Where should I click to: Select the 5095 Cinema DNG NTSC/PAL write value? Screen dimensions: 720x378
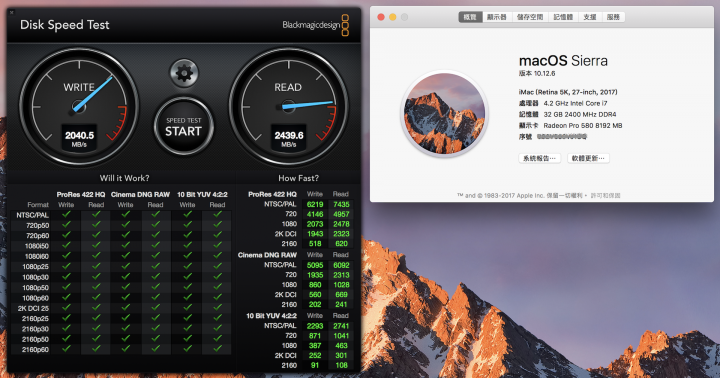pyautogui.click(x=315, y=265)
